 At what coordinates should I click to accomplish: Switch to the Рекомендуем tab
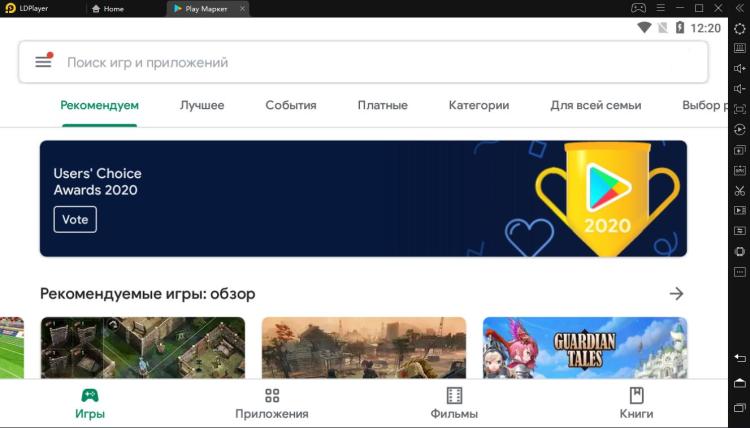point(99,106)
